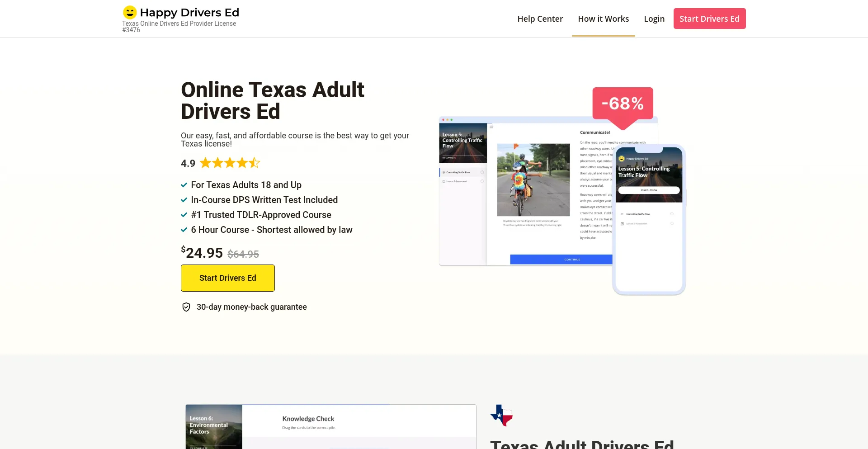Click the cyclist photo in the course preview
Viewport: 868px width, 449px height.
point(533,180)
